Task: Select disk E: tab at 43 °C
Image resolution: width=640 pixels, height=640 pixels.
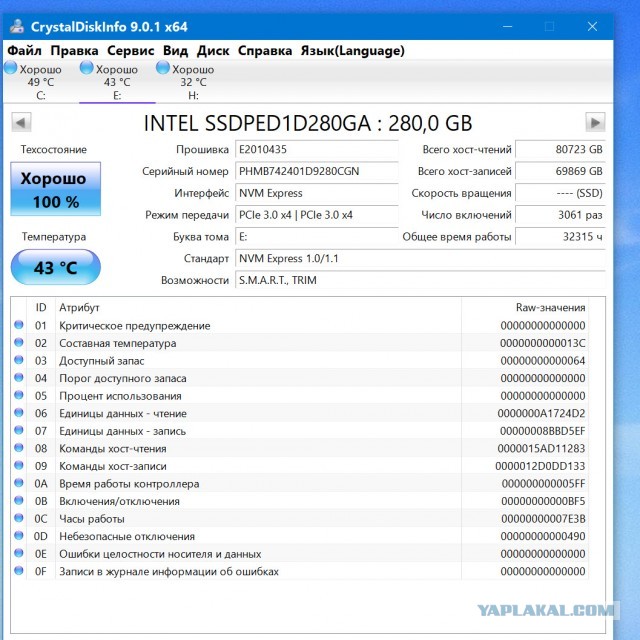Action: (x=117, y=81)
